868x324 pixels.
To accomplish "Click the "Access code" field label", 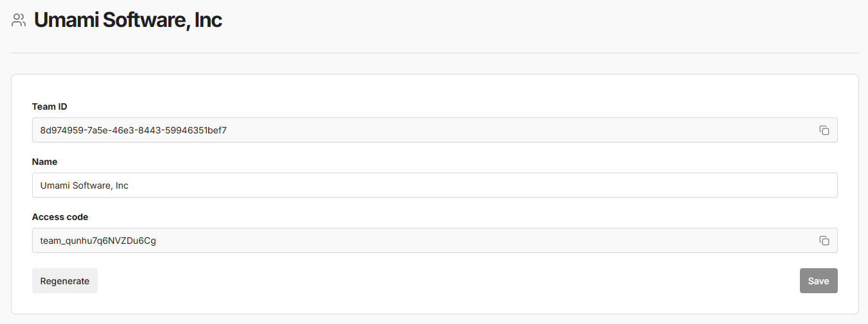I will coord(60,217).
